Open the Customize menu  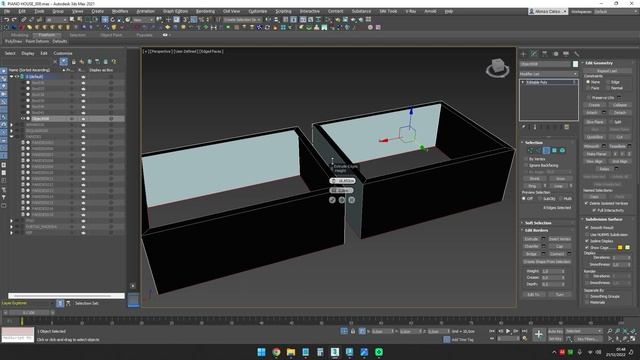(258, 11)
